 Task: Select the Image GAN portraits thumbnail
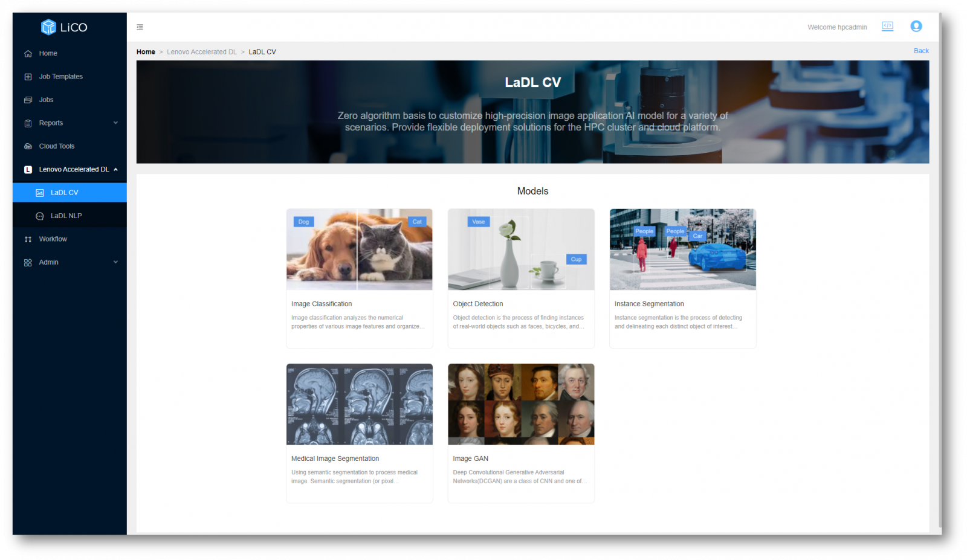click(520, 404)
